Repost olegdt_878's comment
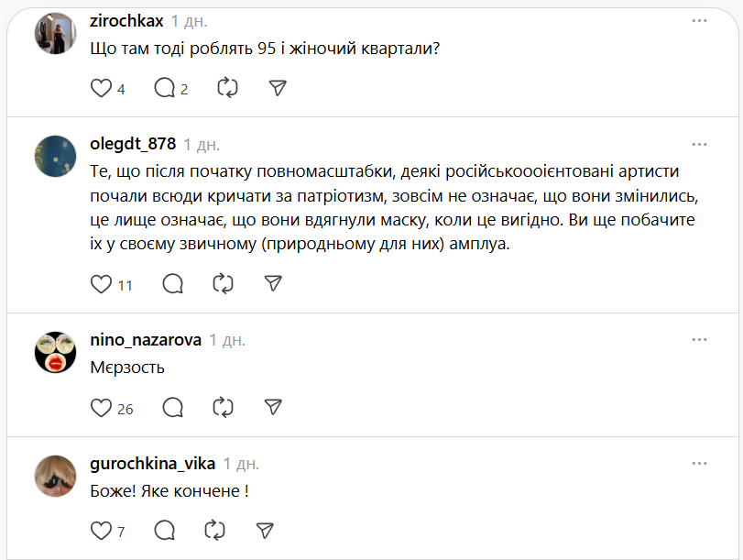743x560 pixels. (223, 284)
